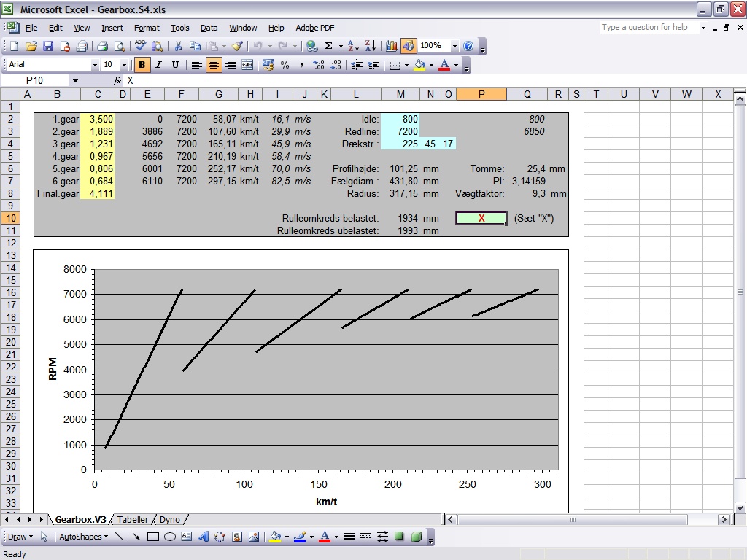The image size is (747, 560).
Task: Click the Draw menu button
Action: [18, 537]
